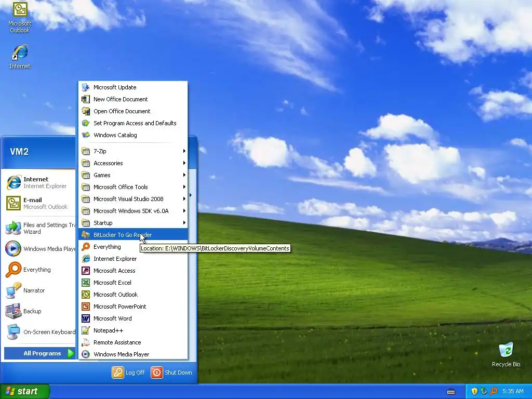Click the Windows Media Player icon in programs list

pos(86,354)
